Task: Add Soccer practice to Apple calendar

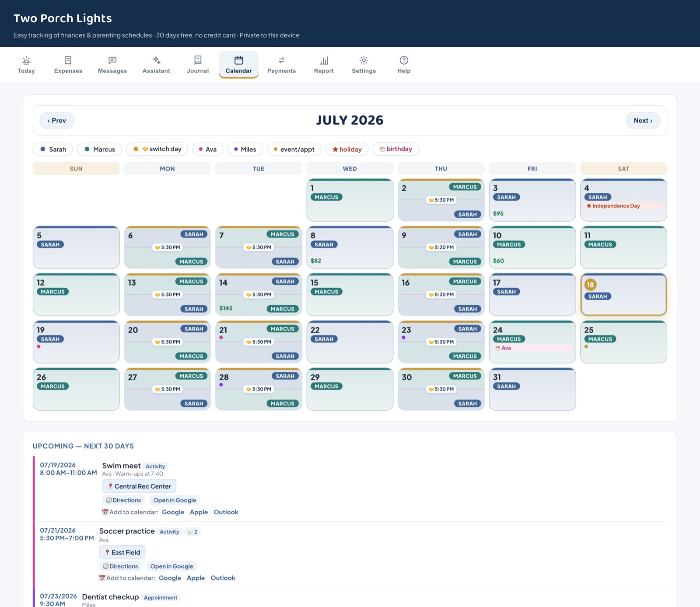Action: [196, 578]
